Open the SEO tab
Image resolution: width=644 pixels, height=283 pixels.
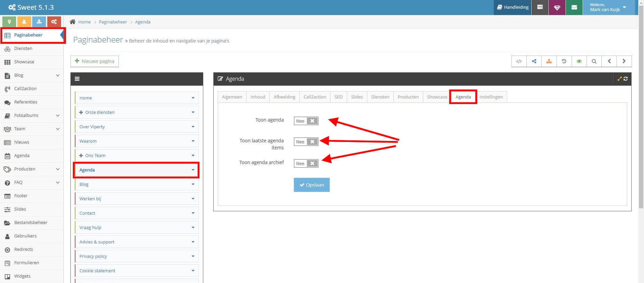click(338, 97)
